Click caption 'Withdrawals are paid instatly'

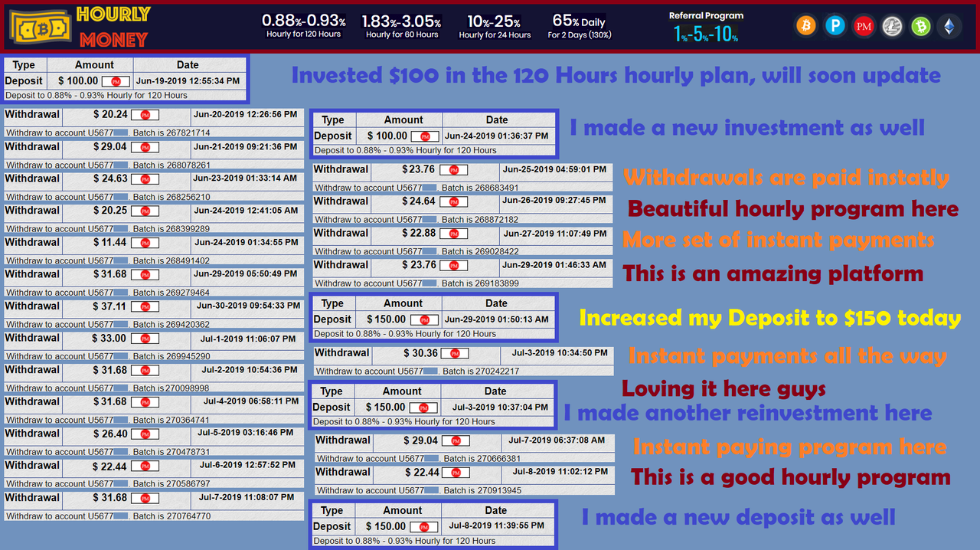[x=786, y=178]
